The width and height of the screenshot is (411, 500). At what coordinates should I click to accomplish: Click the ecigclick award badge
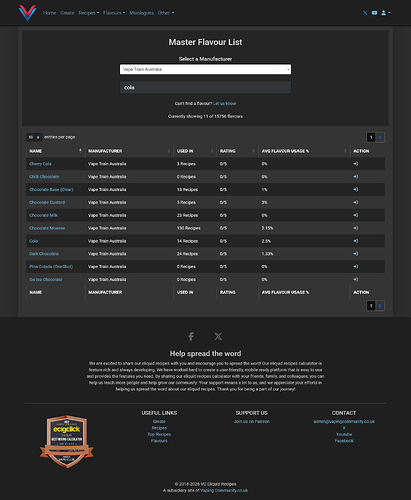click(x=67, y=441)
